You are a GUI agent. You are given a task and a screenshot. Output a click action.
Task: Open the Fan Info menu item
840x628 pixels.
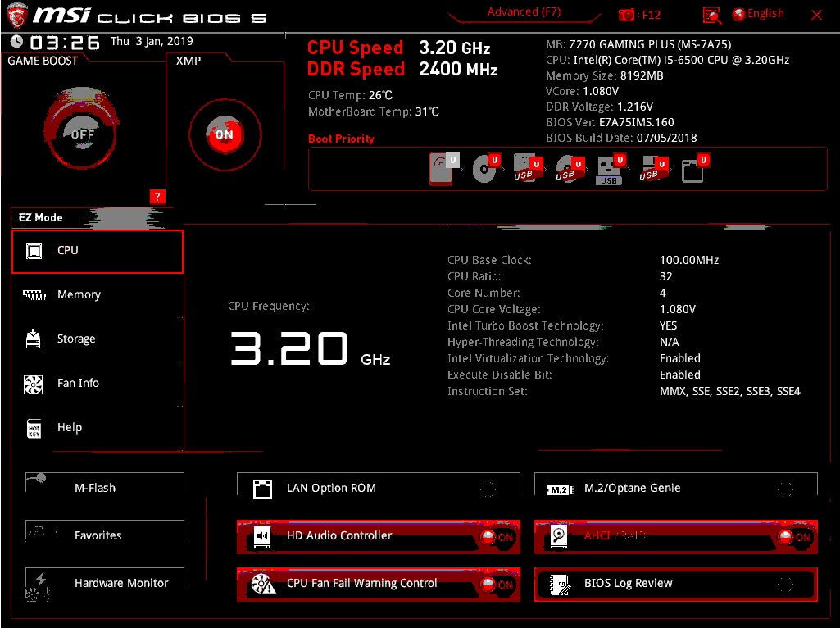coord(98,384)
